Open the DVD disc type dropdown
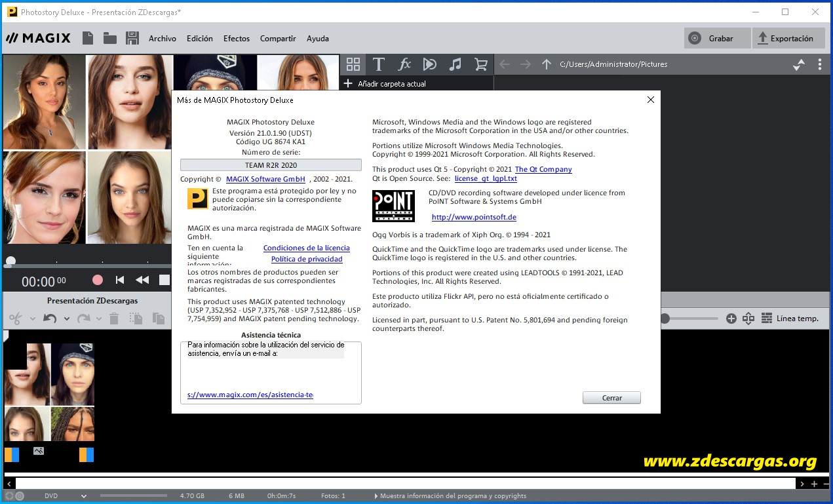This screenshot has height=504, width=833. coord(65,496)
